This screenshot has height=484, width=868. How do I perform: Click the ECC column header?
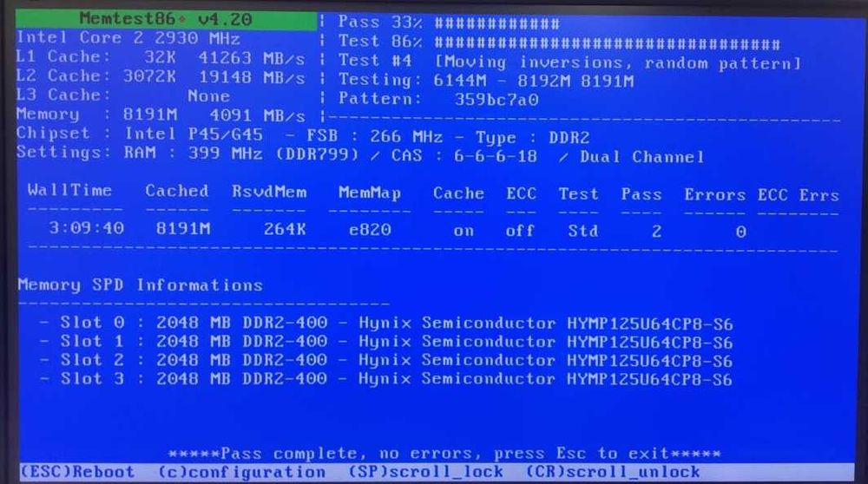pos(521,193)
